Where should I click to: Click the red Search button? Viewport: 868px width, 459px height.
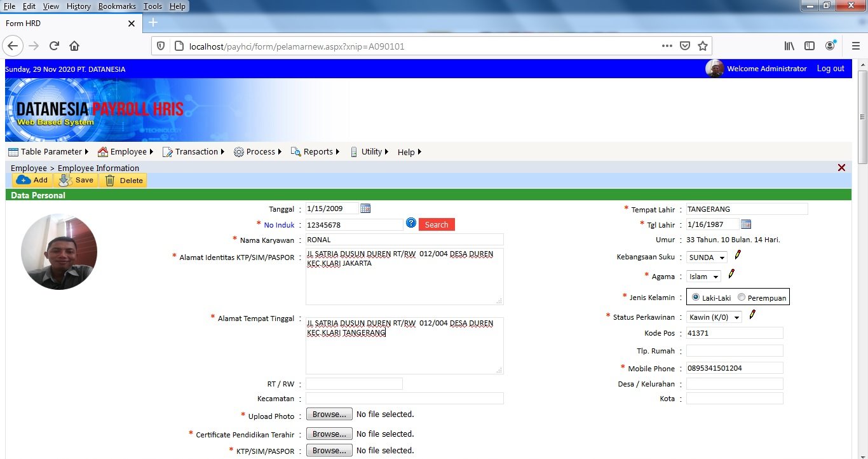(437, 224)
